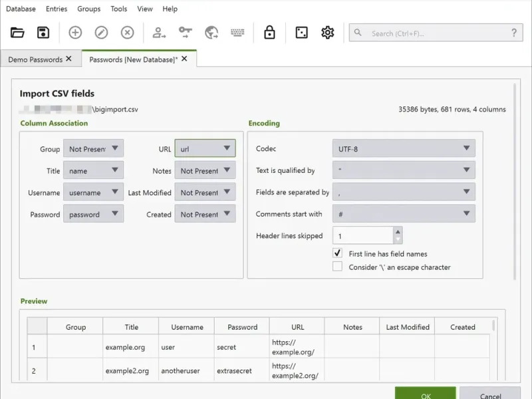Click the Add New Entry icon
Image resolution: width=532 pixels, height=399 pixels.
coord(75,33)
